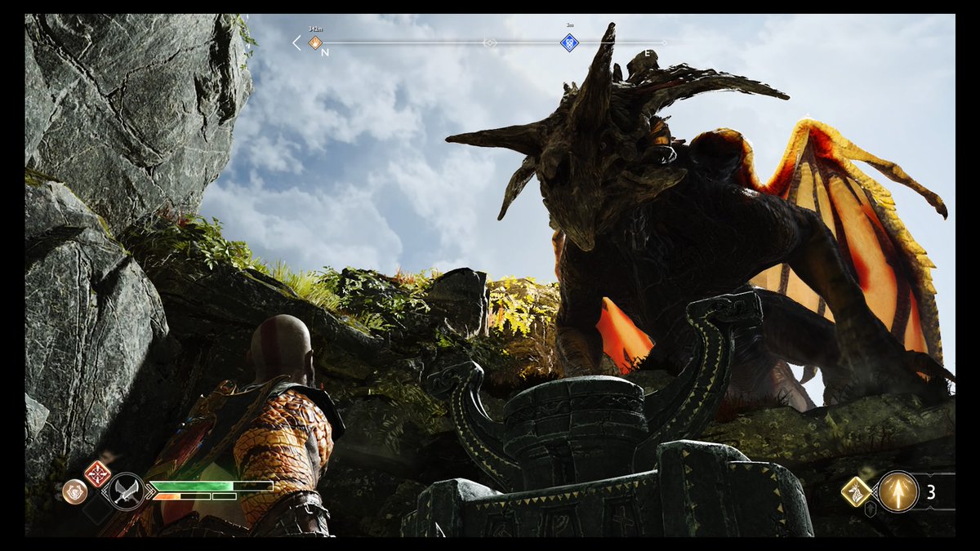Click the arrow count number 3

pyautogui.click(x=931, y=492)
